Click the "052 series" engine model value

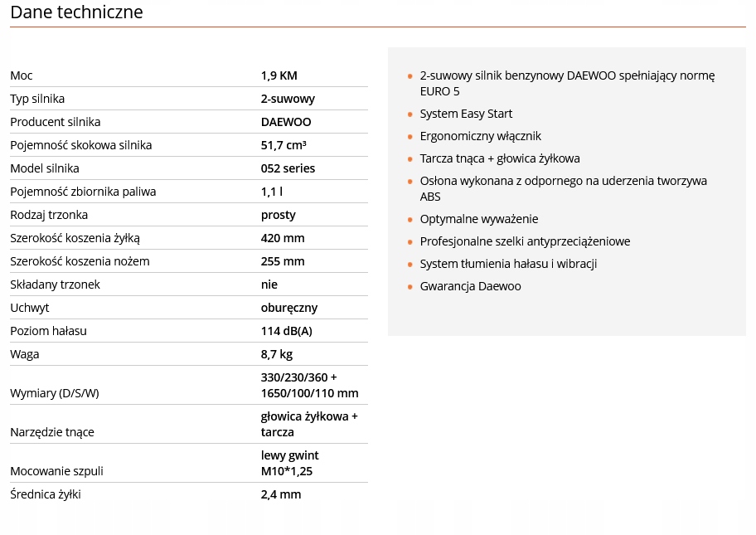(288, 168)
